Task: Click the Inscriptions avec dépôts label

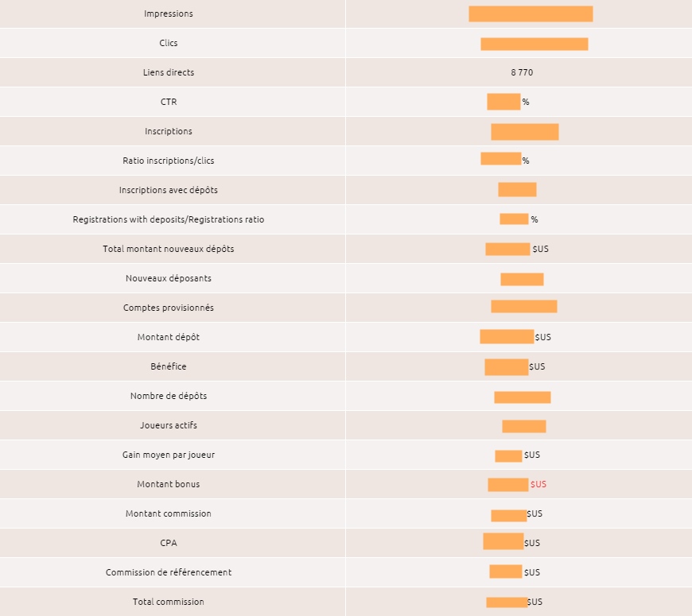Action: tap(169, 190)
